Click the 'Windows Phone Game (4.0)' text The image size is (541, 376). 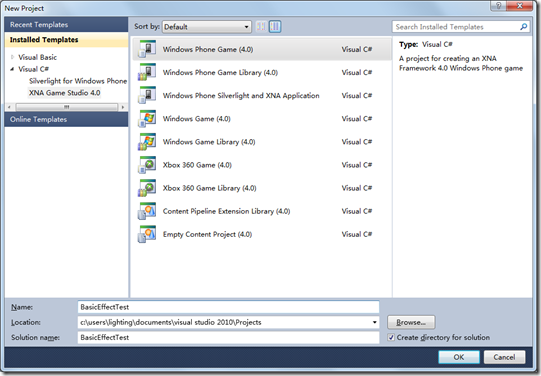(208, 49)
